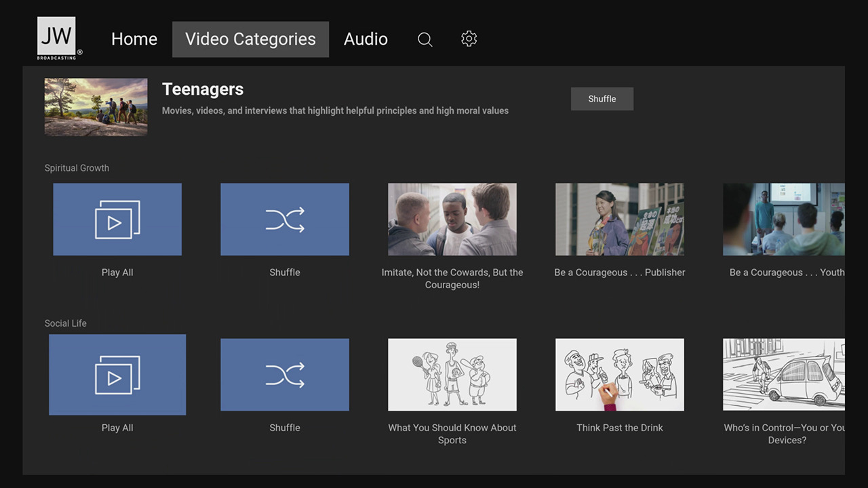The width and height of the screenshot is (868, 488).
Task: Open 'Imitate, Not the Cowards' video thumbnail
Action: (452, 220)
